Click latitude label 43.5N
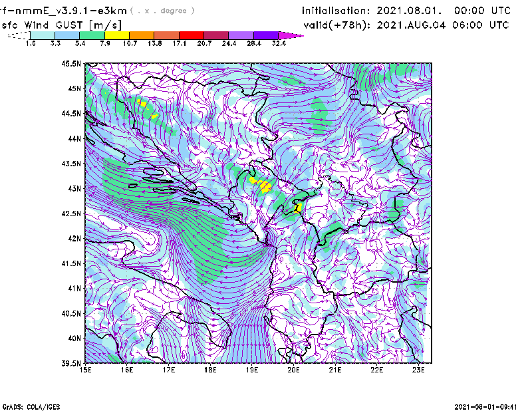 [71, 164]
